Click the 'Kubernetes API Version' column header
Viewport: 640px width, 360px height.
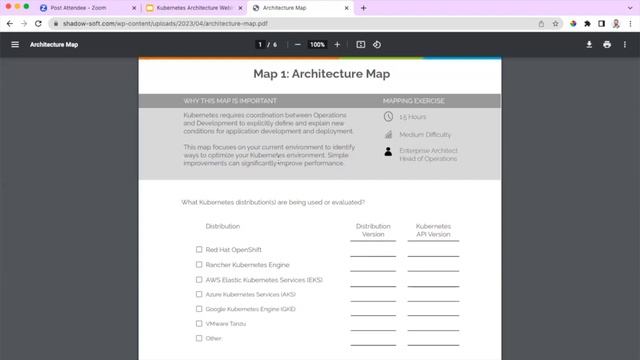tap(433, 230)
